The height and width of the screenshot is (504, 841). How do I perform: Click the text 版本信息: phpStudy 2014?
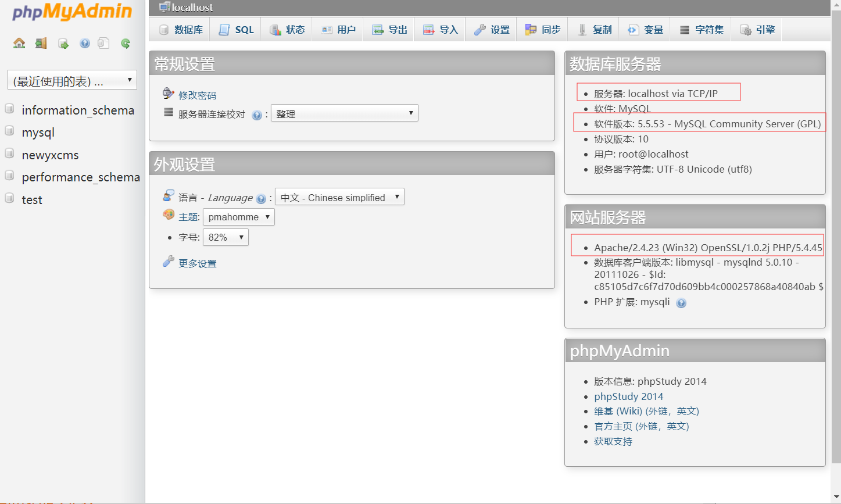point(650,381)
